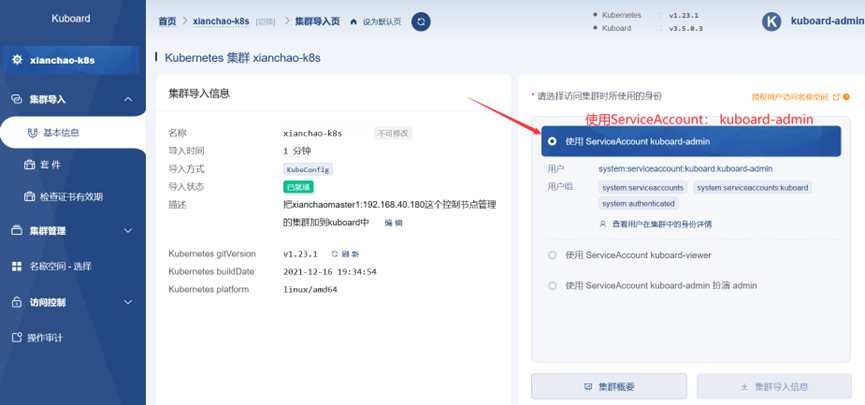Click the 集群管理 sidebar icon
The width and height of the screenshot is (865, 405).
coord(17,231)
